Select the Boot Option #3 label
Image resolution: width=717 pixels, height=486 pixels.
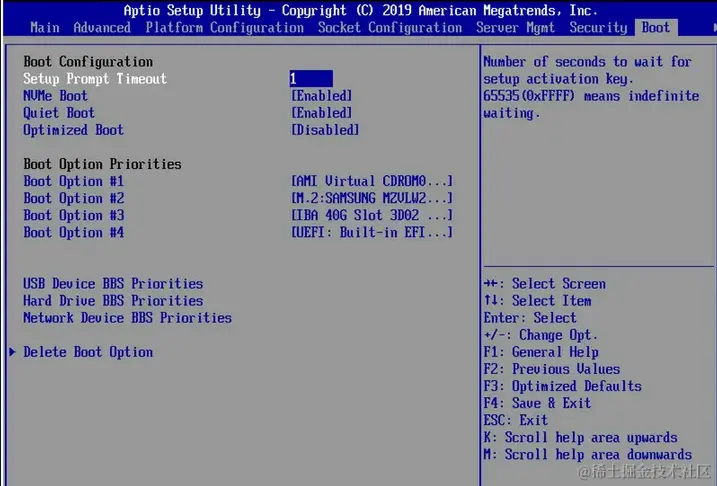click(74, 215)
